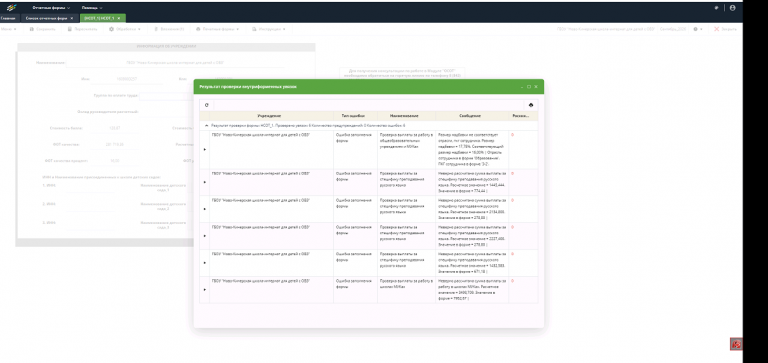The height and width of the screenshot is (363, 768).
Task: Select the first row's ГБОУ Ново-Кинерская школа-интернат cell
Action: click(271, 149)
